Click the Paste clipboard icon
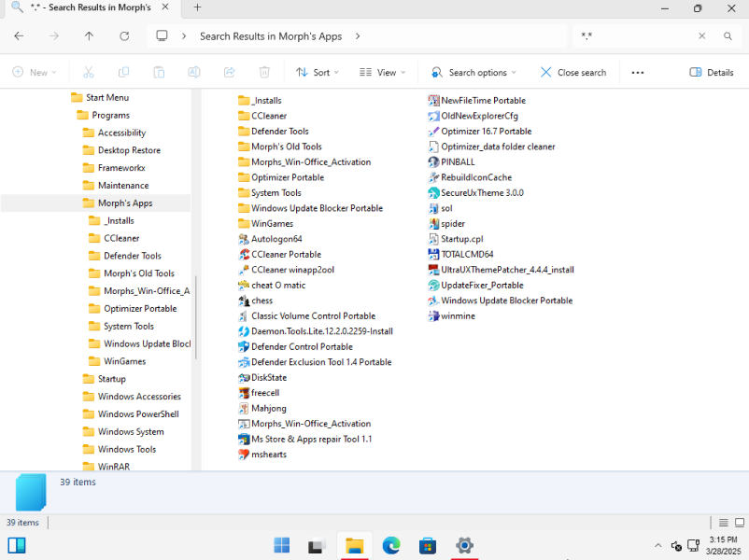The height and width of the screenshot is (560, 749). pyautogui.click(x=159, y=72)
